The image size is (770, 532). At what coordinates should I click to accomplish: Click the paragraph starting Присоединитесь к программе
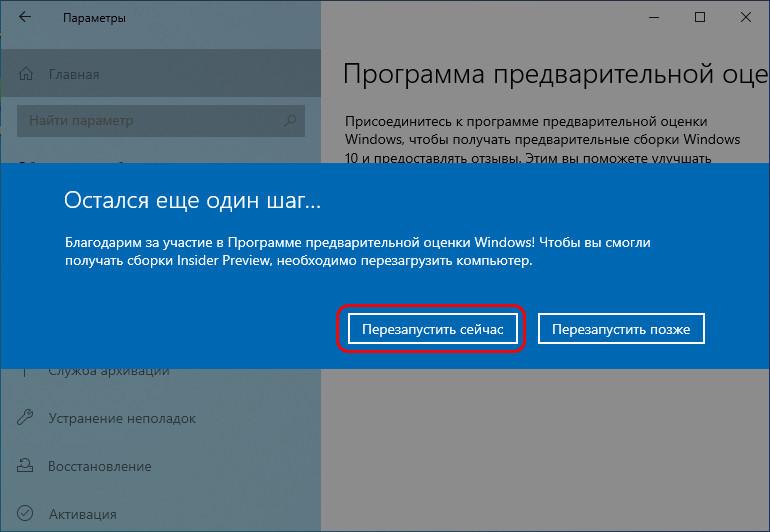[x=542, y=140]
